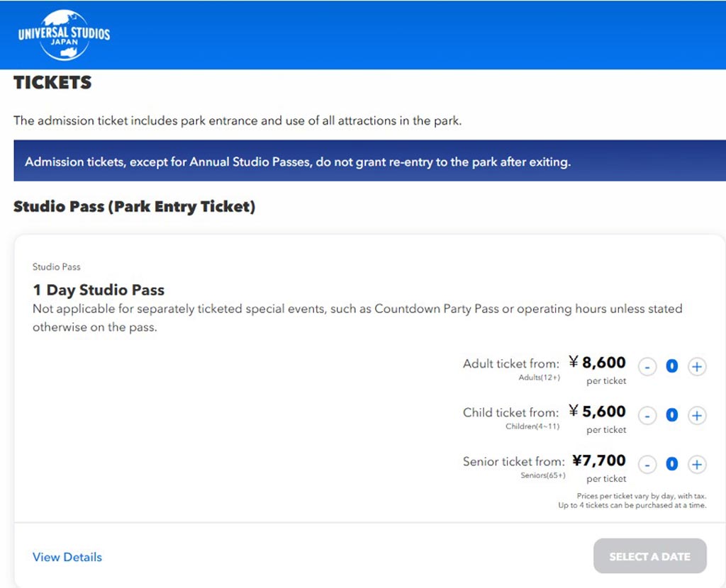Increase the Adult ticket quantity

point(696,367)
